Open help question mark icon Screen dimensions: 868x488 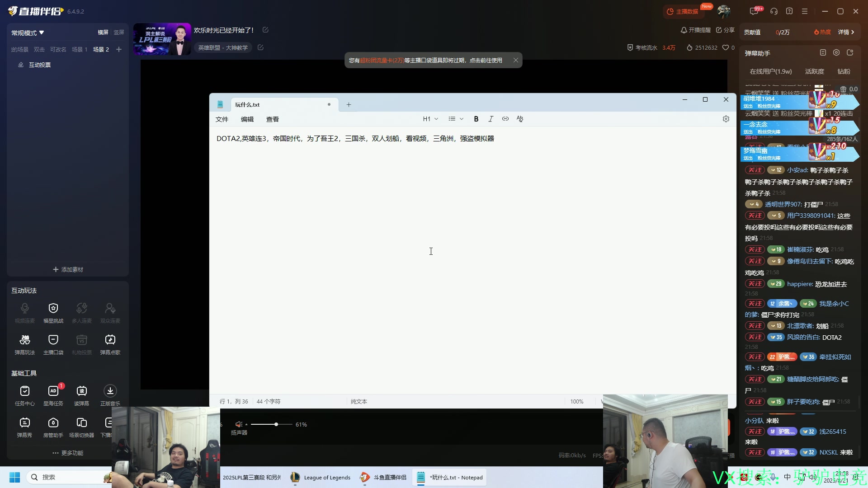point(789,11)
